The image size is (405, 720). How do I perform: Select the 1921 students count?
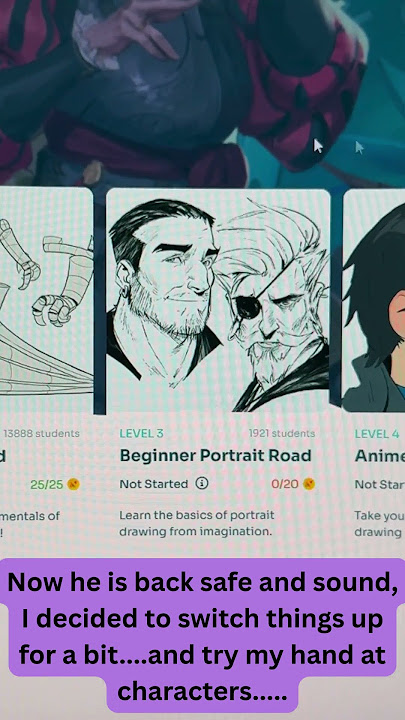[282, 433]
